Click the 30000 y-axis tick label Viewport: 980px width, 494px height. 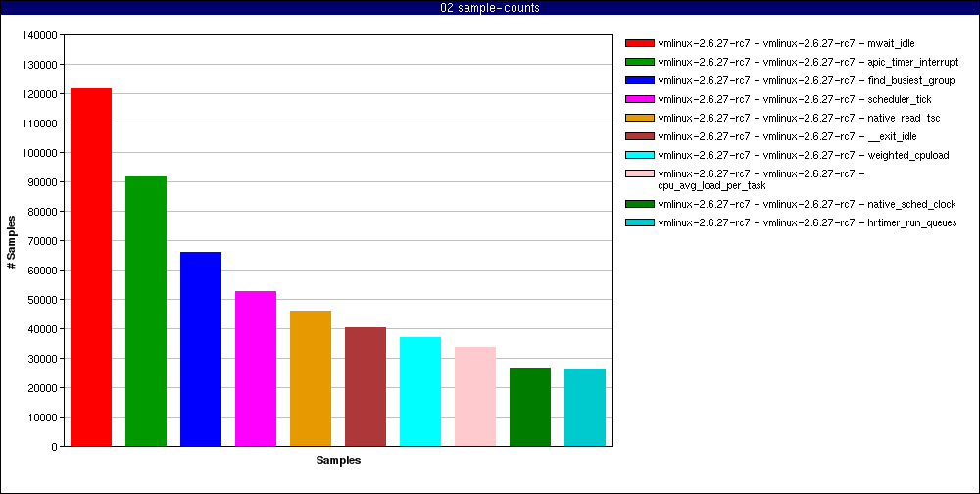[42, 359]
